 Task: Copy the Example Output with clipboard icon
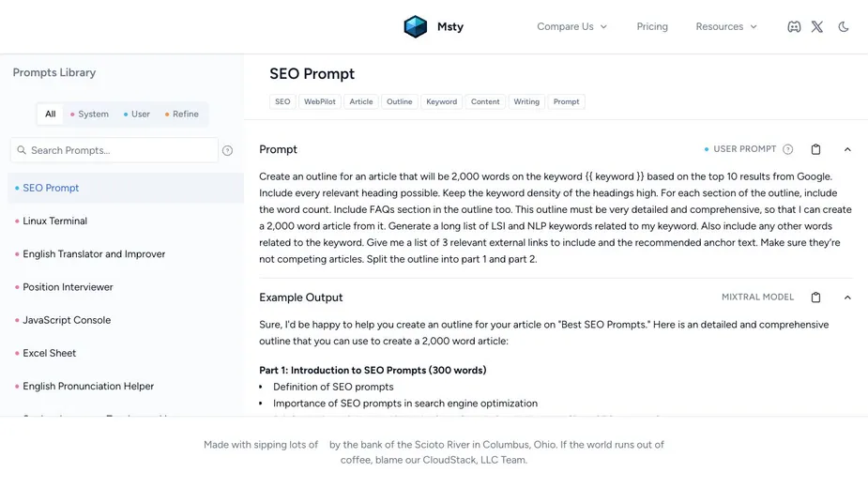click(815, 297)
